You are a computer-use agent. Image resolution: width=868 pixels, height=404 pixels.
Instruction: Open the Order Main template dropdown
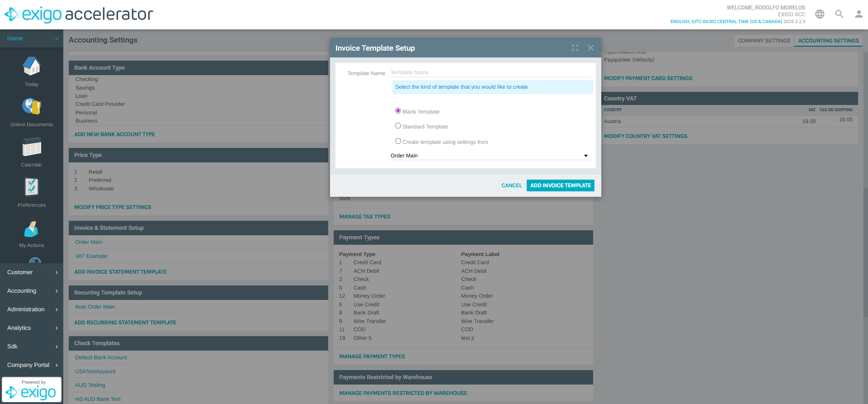[x=490, y=156]
